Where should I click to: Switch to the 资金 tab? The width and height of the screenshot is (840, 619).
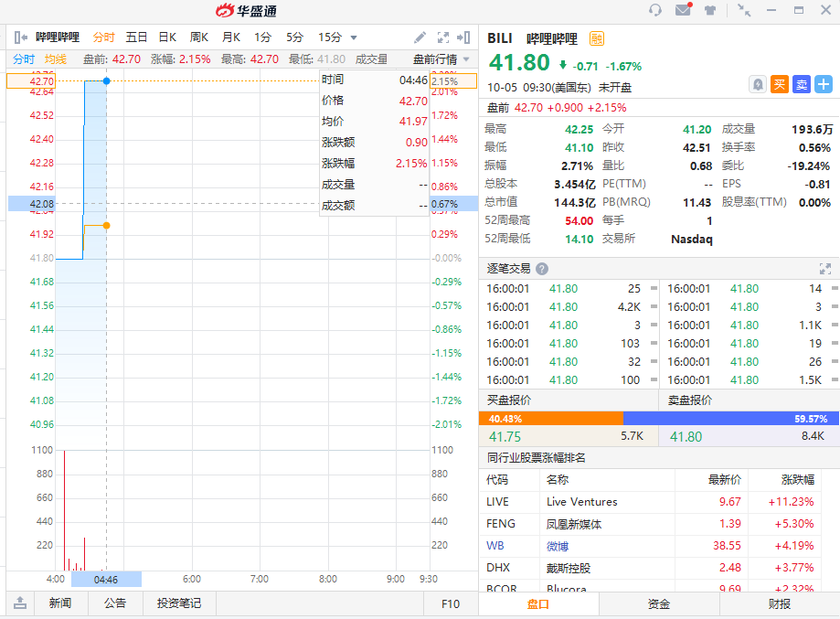[x=659, y=603]
